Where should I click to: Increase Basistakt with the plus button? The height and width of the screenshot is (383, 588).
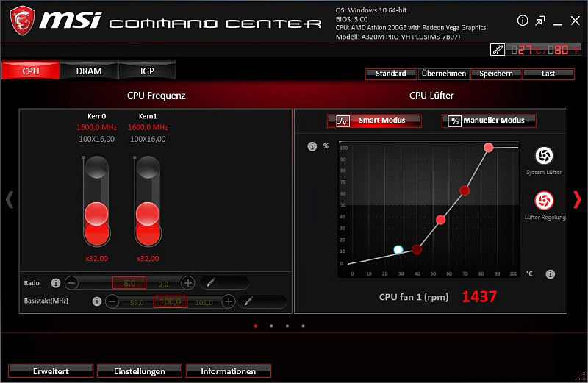tap(229, 301)
